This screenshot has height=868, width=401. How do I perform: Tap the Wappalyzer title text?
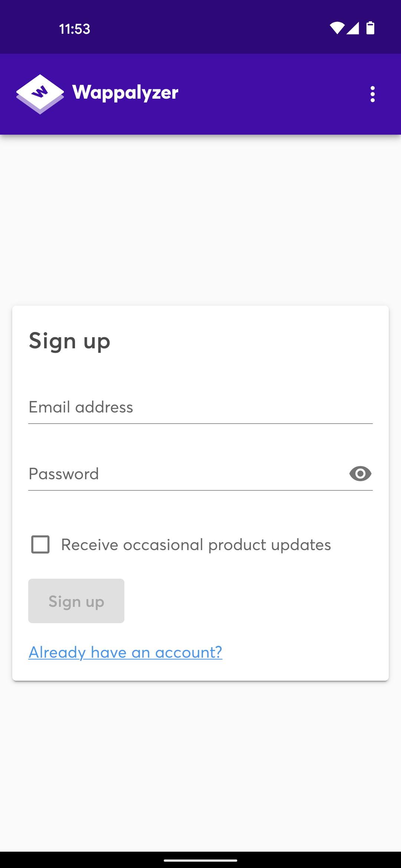[x=125, y=93]
